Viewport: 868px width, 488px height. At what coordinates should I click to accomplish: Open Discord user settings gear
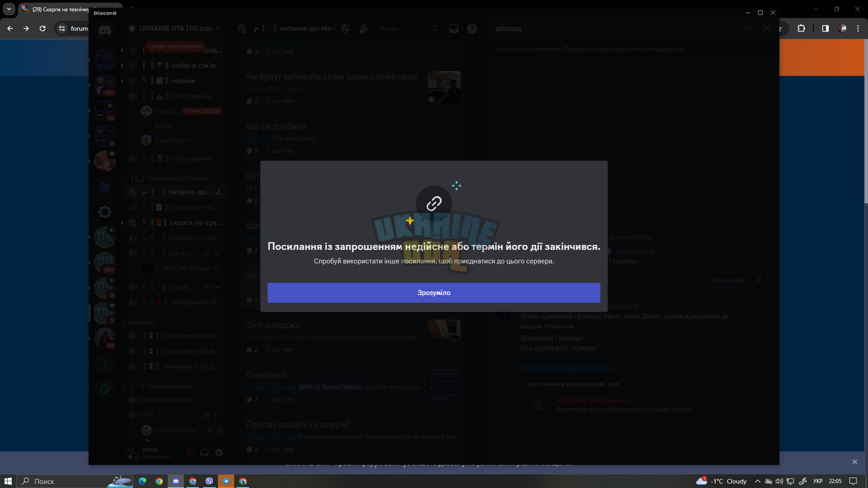point(219,453)
